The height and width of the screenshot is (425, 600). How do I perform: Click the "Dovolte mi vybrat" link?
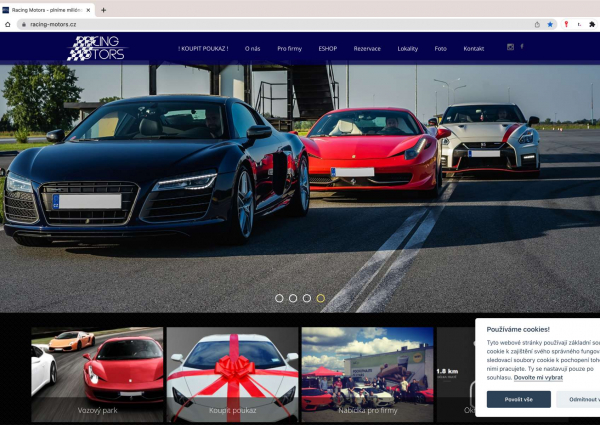(x=538, y=377)
